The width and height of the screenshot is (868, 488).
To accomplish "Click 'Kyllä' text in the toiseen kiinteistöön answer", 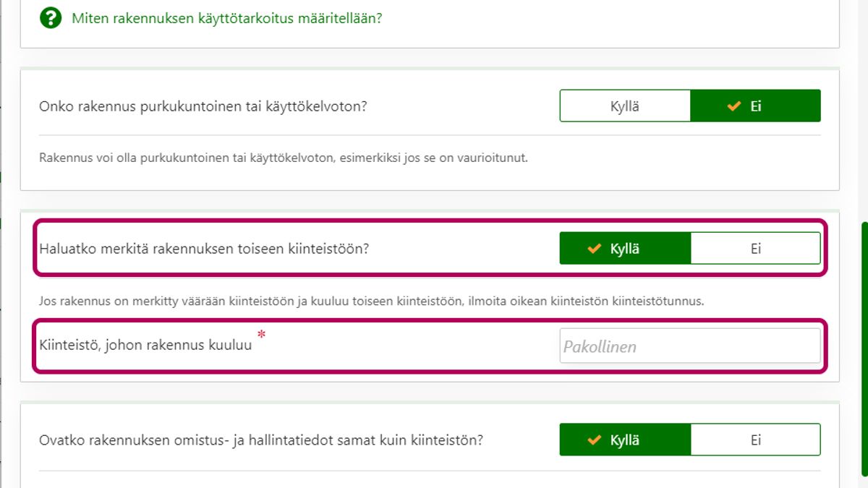I will pos(625,249).
